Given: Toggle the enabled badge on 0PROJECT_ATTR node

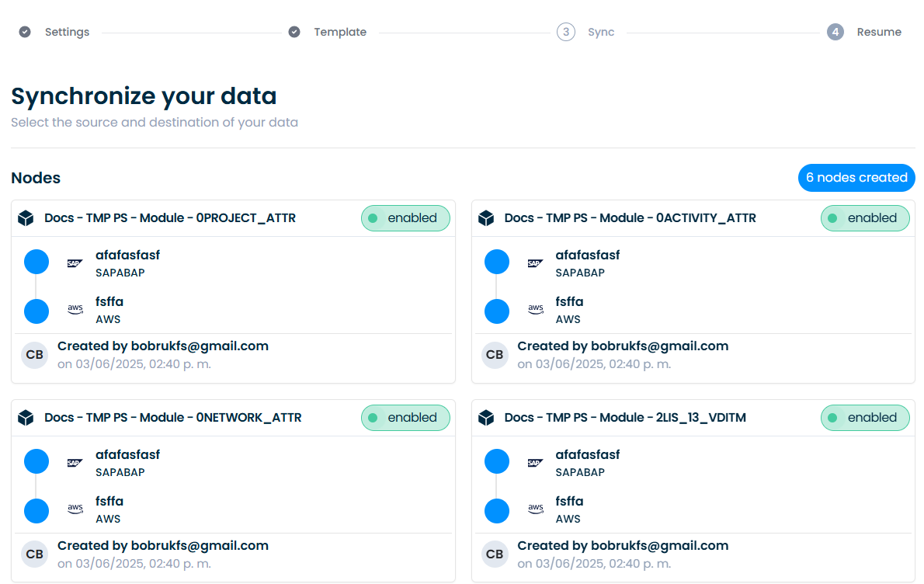Looking at the screenshot, I should (x=405, y=218).
